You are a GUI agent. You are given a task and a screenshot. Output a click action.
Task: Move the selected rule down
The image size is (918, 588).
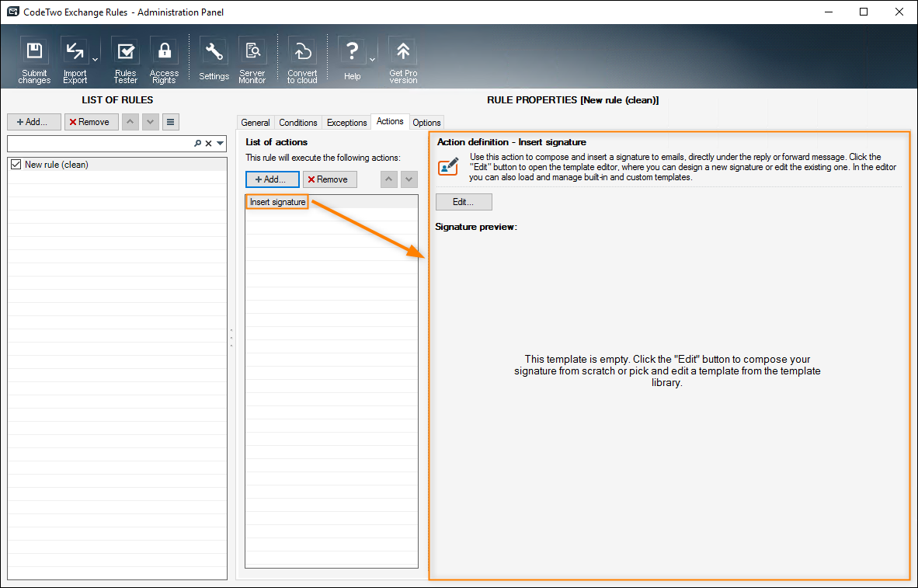click(x=151, y=122)
